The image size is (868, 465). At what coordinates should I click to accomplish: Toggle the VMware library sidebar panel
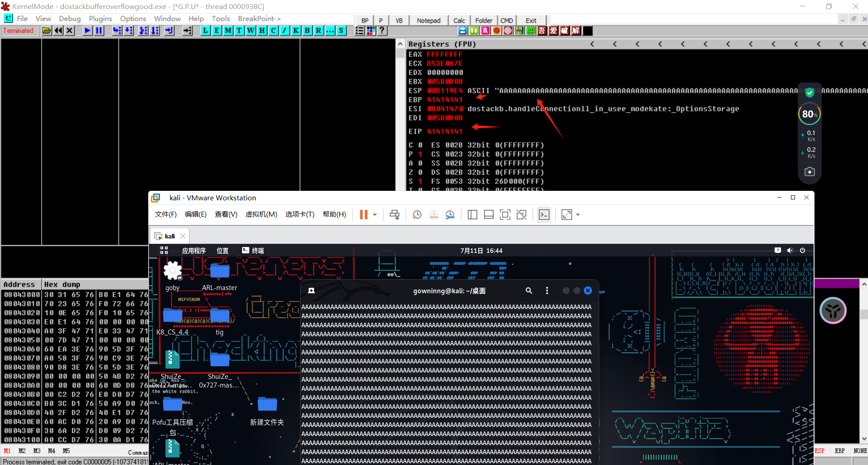click(x=472, y=215)
